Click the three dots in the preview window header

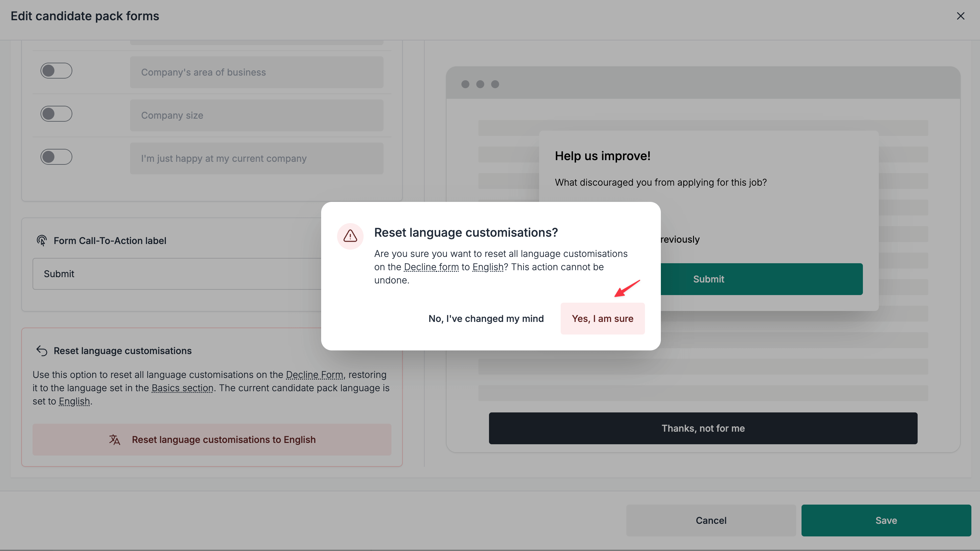pyautogui.click(x=480, y=84)
